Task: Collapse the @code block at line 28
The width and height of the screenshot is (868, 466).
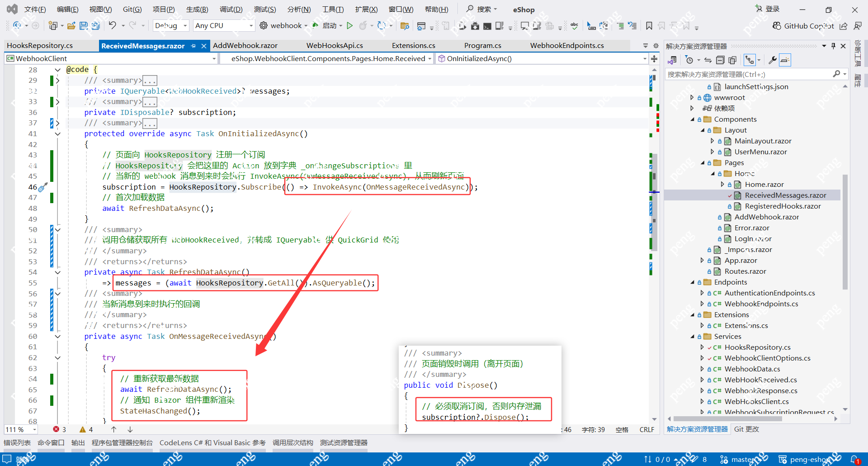Action: tap(57, 70)
